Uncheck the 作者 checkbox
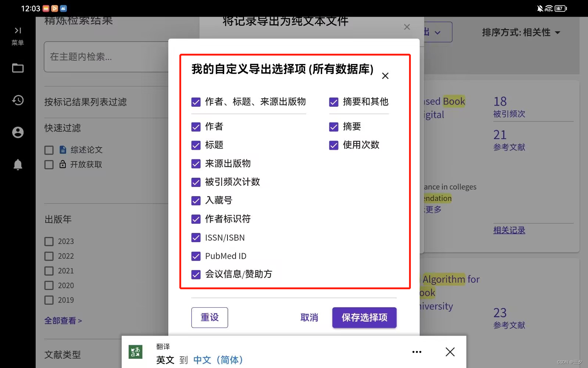Image resolution: width=588 pixels, height=368 pixels. tap(196, 127)
